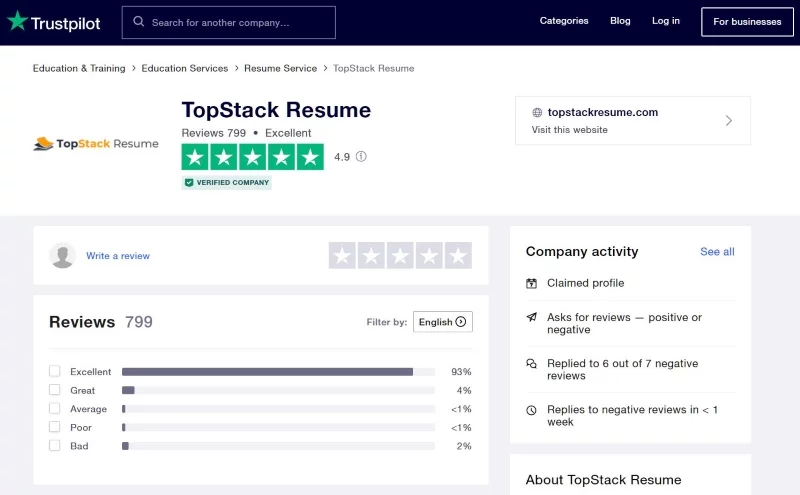Click the Poor rating bar

click(x=278, y=428)
